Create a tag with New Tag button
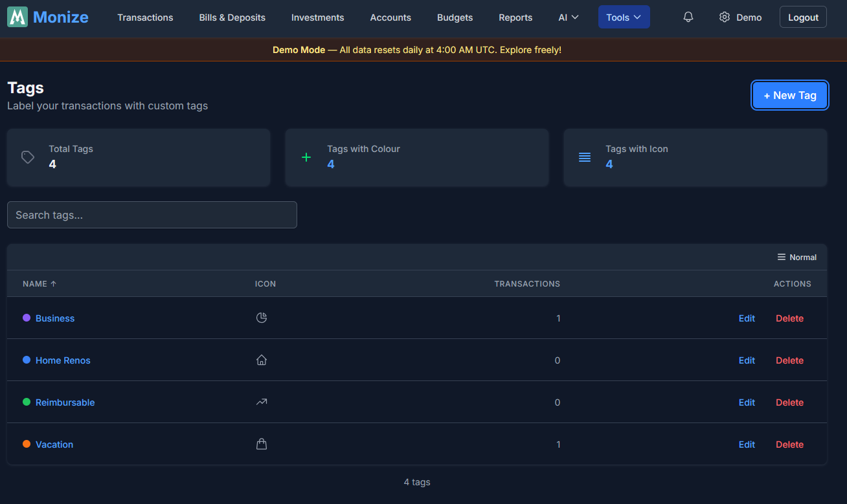 (x=790, y=95)
